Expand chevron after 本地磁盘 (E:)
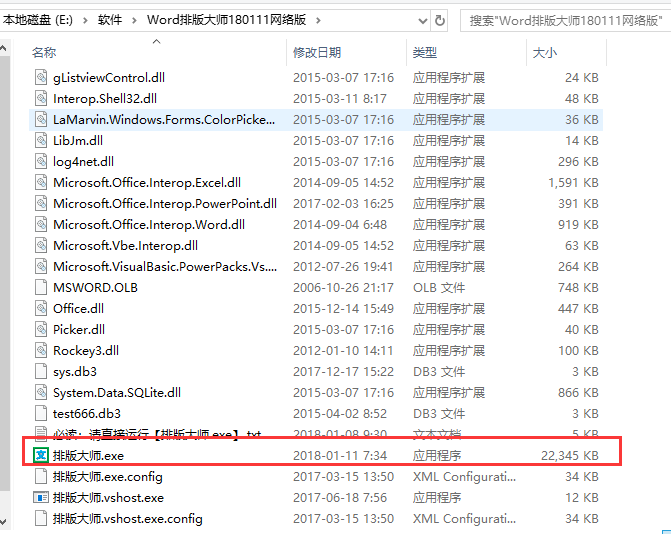The width and height of the screenshot is (671, 534). 85,20
